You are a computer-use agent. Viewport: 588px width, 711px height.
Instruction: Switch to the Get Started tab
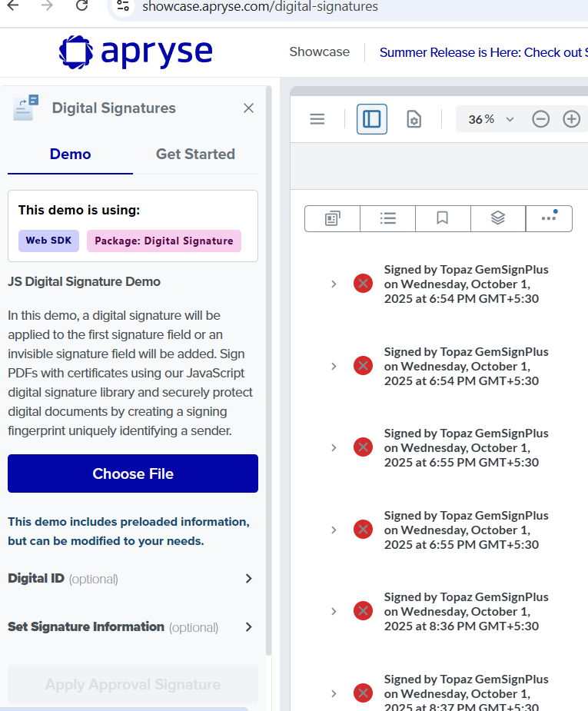[195, 154]
